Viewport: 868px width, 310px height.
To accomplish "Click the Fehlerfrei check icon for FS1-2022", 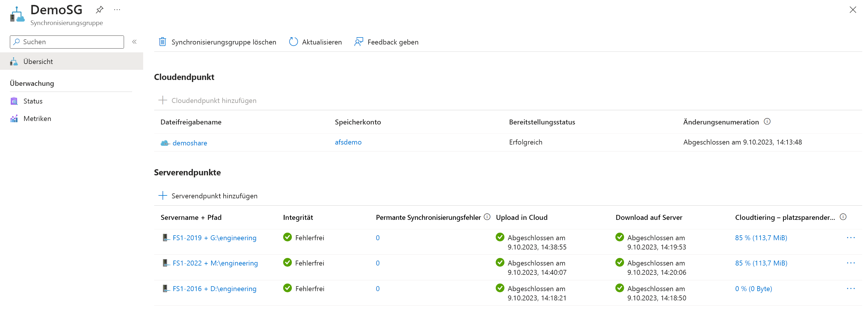I will [287, 262].
